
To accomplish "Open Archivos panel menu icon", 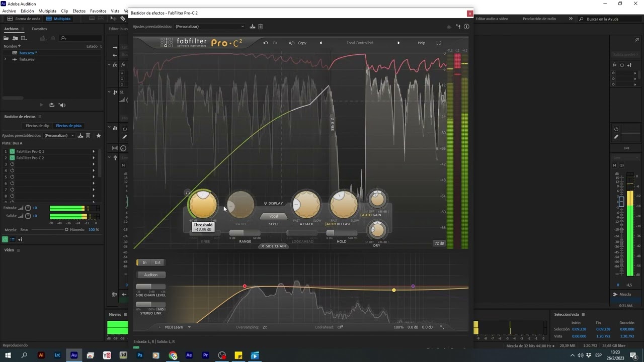I will [22, 29].
